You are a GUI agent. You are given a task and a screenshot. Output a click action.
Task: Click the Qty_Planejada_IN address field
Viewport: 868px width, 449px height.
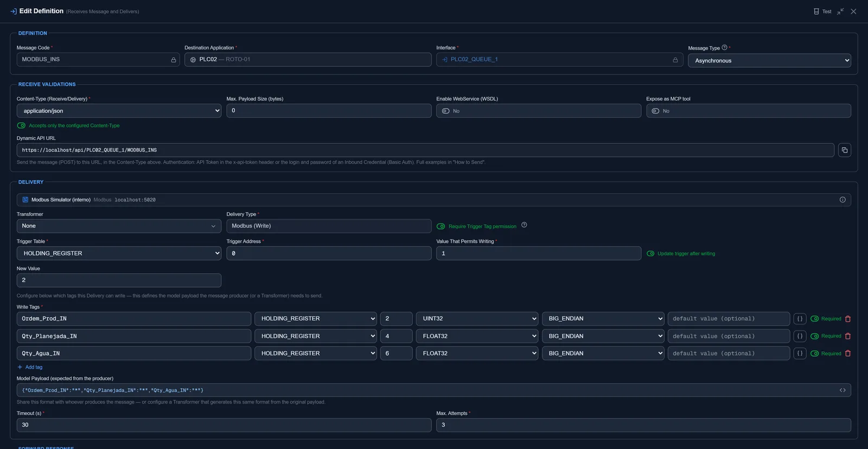(396, 336)
